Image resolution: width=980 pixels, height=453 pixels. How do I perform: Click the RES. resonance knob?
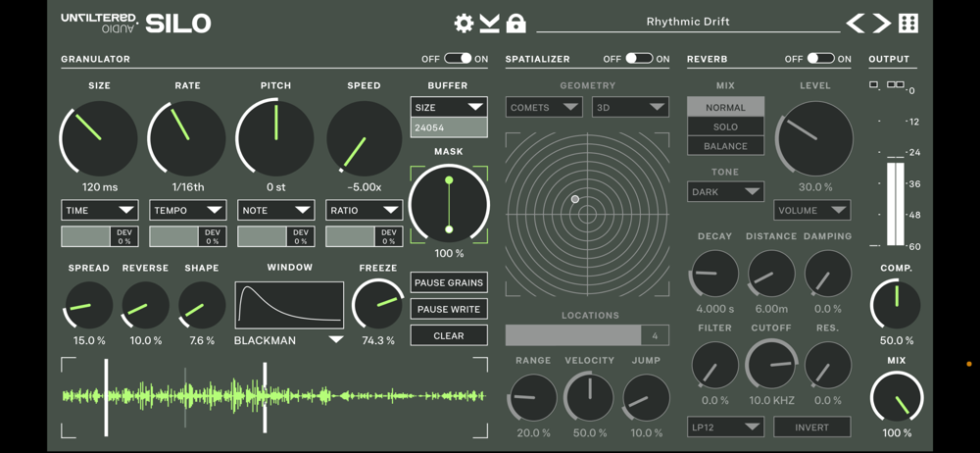pyautogui.click(x=827, y=366)
